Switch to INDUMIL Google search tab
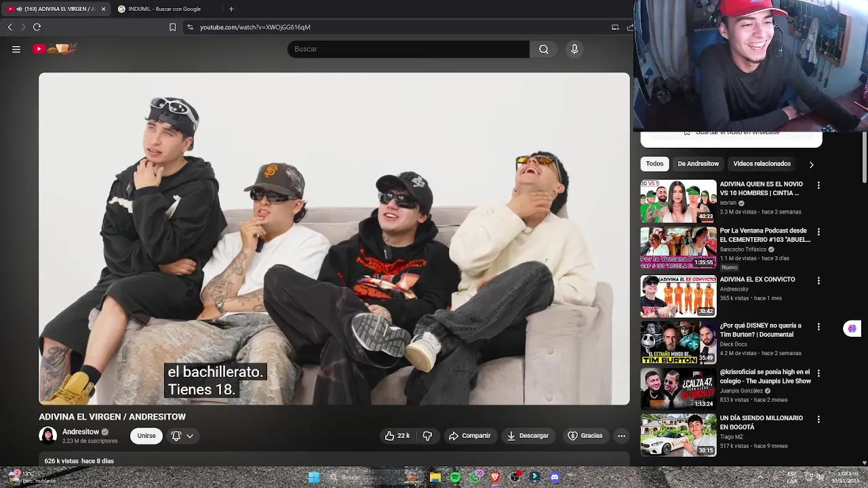Image resolution: width=868 pixels, height=488 pixels. click(x=166, y=9)
